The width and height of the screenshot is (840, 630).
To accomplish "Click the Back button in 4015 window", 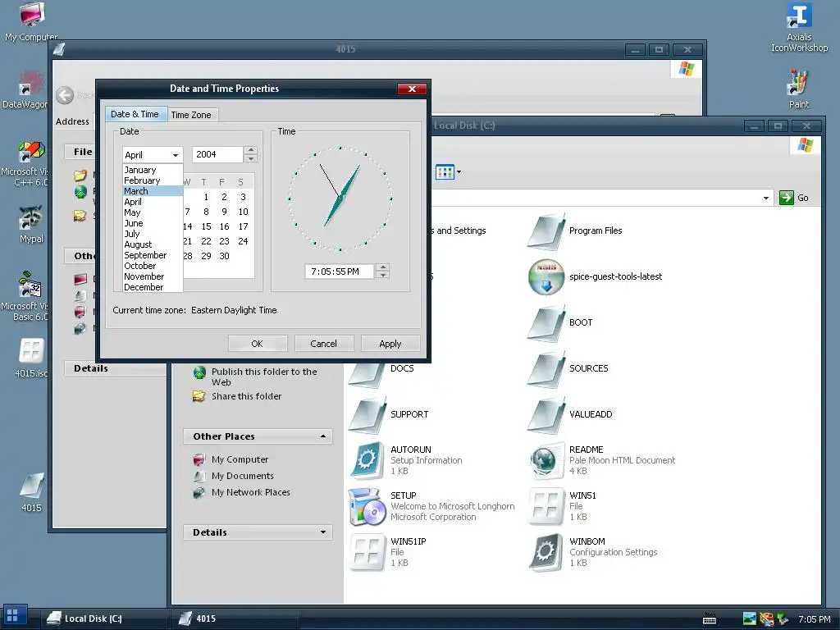I will click(x=65, y=95).
